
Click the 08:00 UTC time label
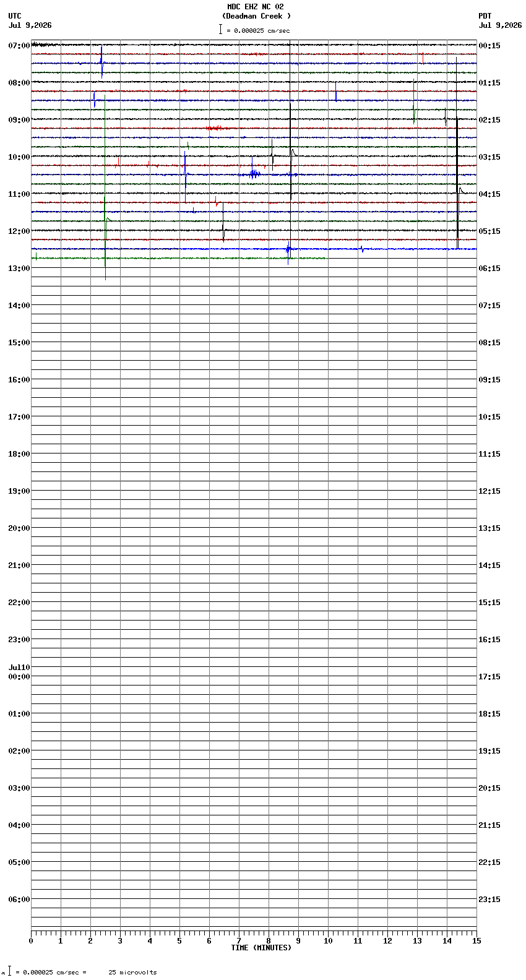point(19,83)
